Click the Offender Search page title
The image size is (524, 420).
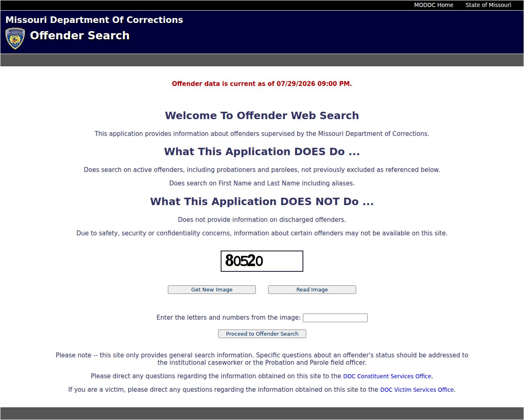tap(80, 36)
